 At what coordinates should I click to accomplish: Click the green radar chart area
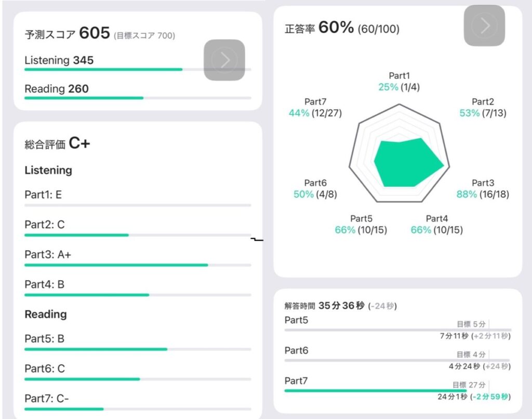pyautogui.click(x=407, y=163)
